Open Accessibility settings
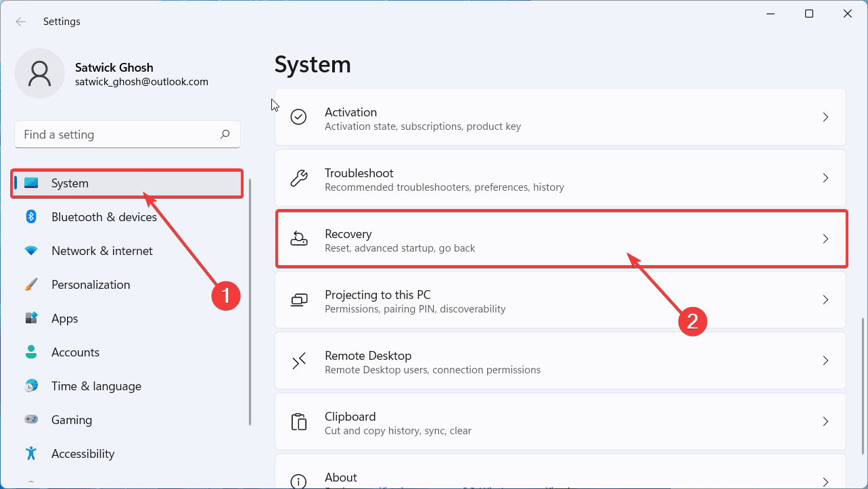The height and width of the screenshot is (489, 868). (127, 454)
